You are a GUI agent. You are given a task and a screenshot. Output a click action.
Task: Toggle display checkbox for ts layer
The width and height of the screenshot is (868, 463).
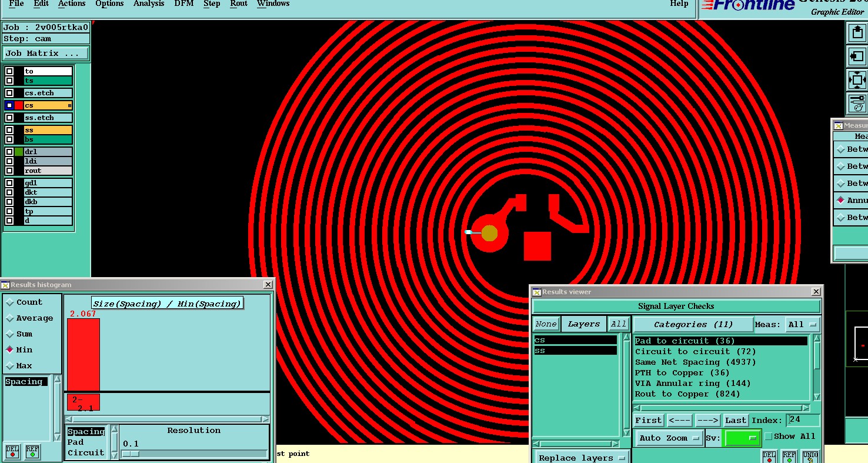(9, 81)
